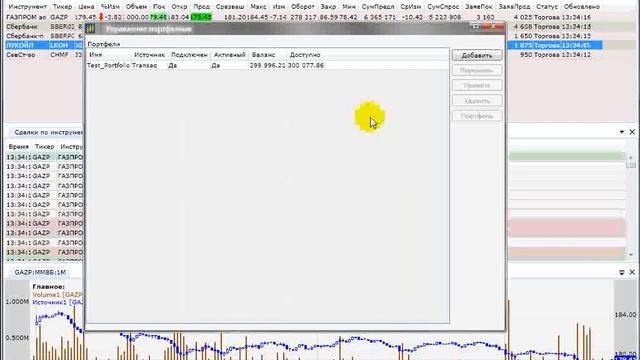Select the Test_Portfolio row in the list
This screenshot has height=360, width=640.
(x=267, y=65)
